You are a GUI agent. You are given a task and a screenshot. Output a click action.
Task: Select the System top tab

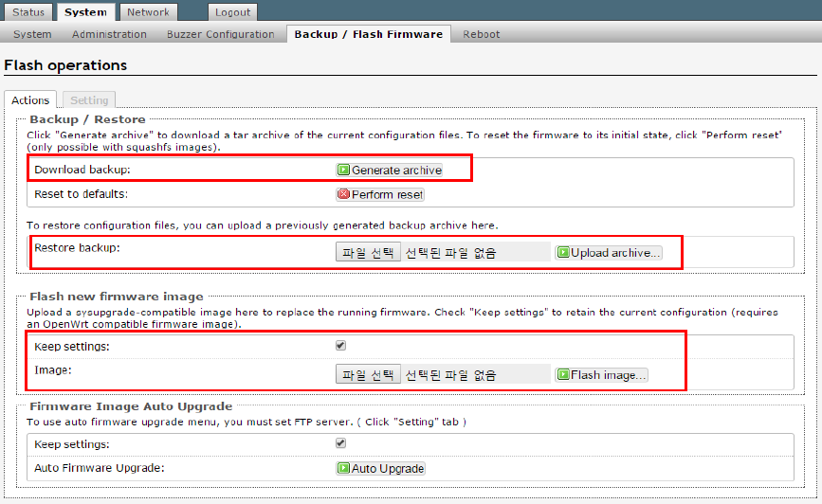coord(85,12)
